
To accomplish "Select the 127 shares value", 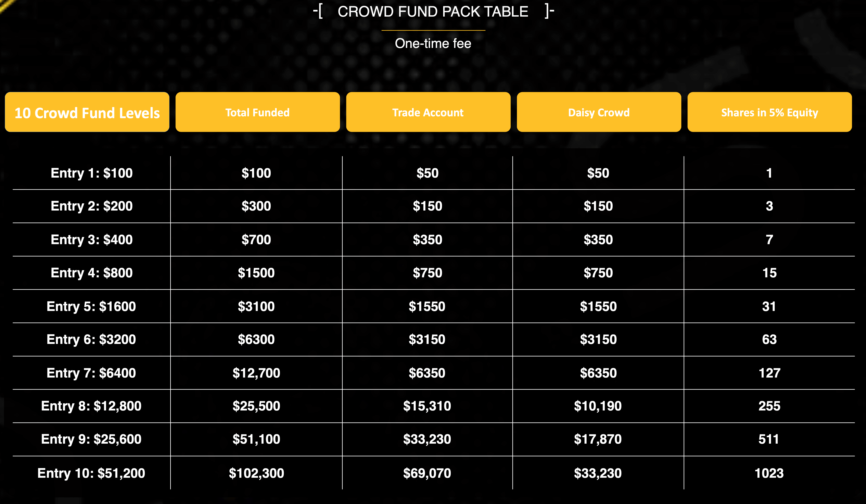I will pyautogui.click(x=769, y=373).
